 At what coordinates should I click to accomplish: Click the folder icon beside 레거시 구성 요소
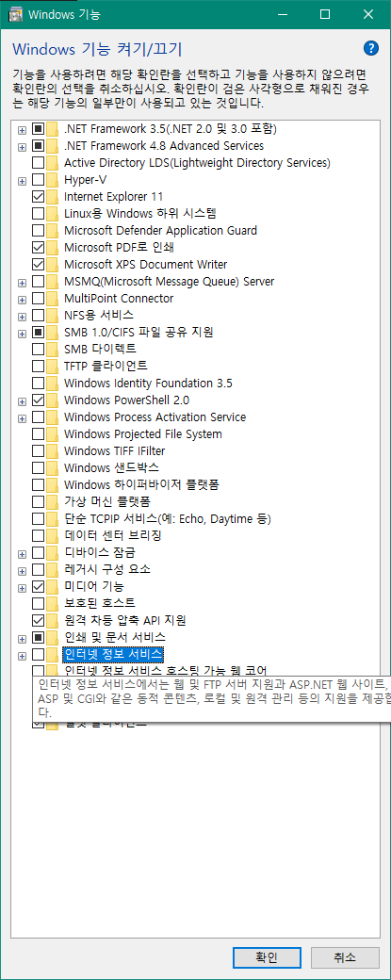click(53, 569)
